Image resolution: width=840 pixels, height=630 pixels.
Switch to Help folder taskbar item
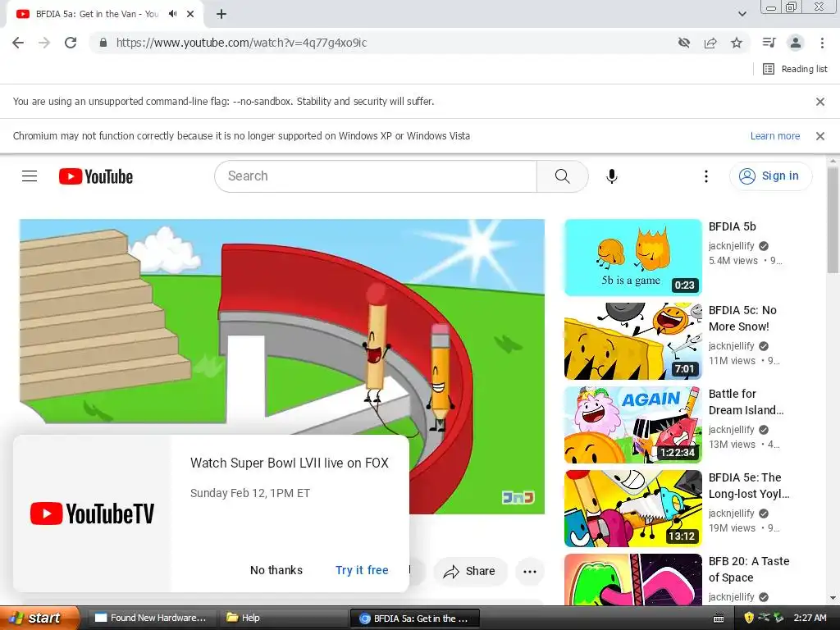point(282,619)
